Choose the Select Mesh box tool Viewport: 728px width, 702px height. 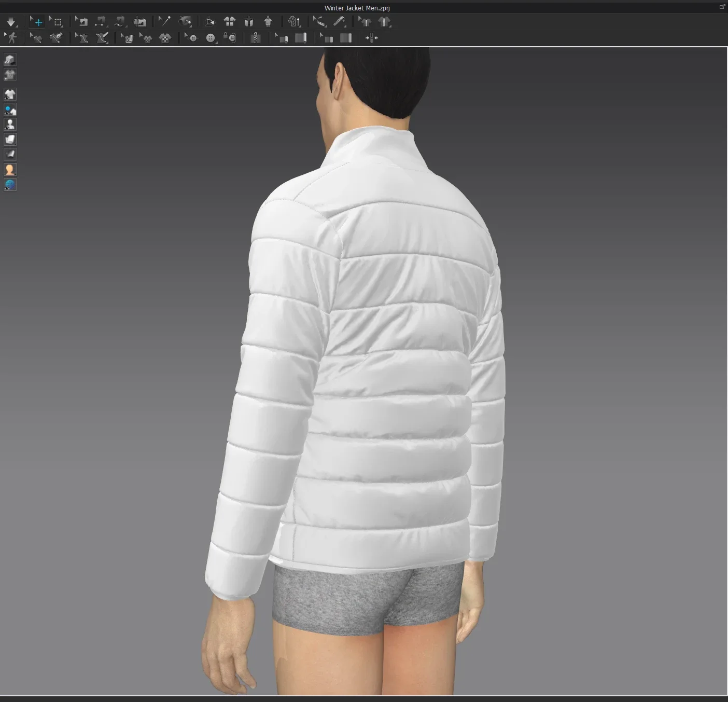56,22
